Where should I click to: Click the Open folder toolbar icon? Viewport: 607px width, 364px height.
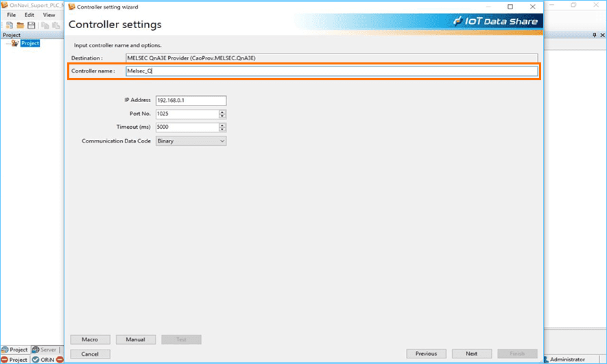click(x=20, y=25)
